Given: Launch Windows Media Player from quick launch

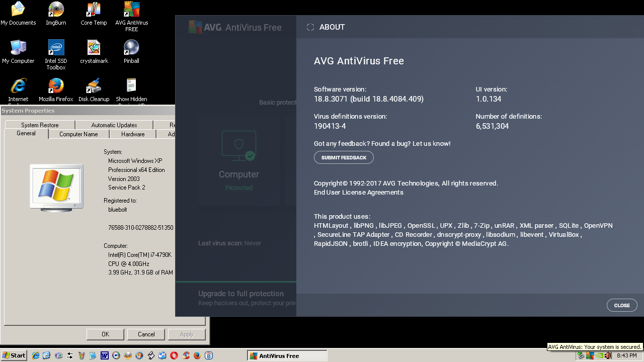Looking at the screenshot, I should [x=116, y=355].
